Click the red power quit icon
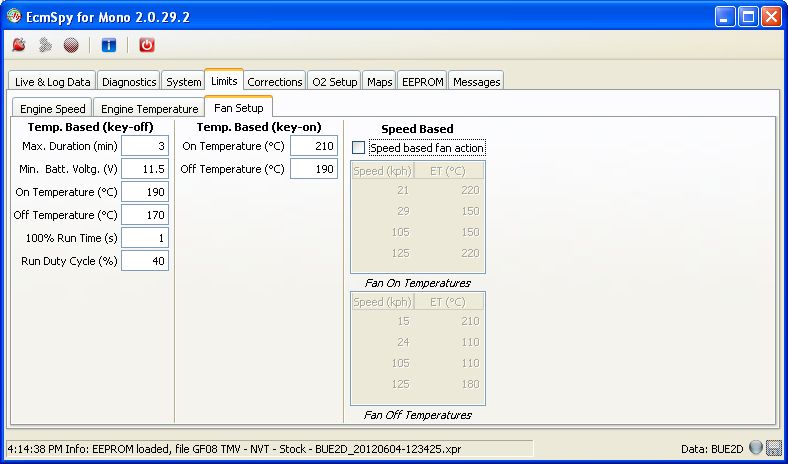This screenshot has height=464, width=788. pyautogui.click(x=147, y=45)
